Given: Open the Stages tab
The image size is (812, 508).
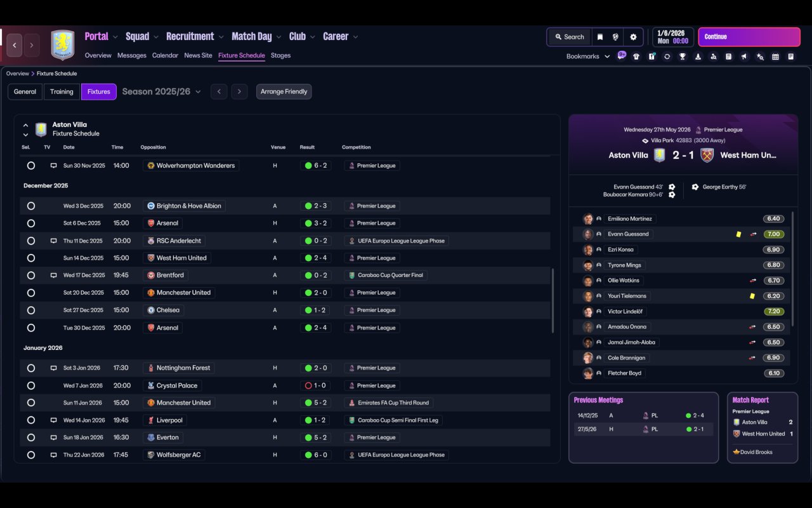Looking at the screenshot, I should click(x=280, y=55).
